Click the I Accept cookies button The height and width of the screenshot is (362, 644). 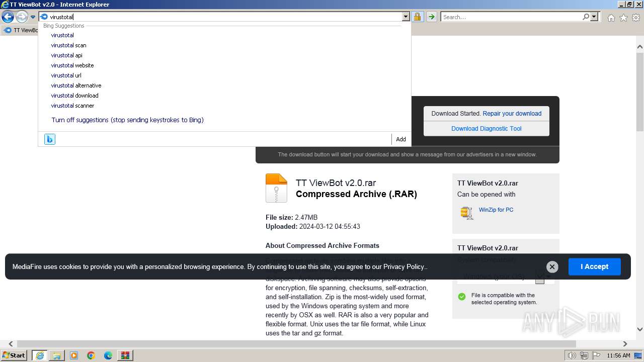(594, 266)
